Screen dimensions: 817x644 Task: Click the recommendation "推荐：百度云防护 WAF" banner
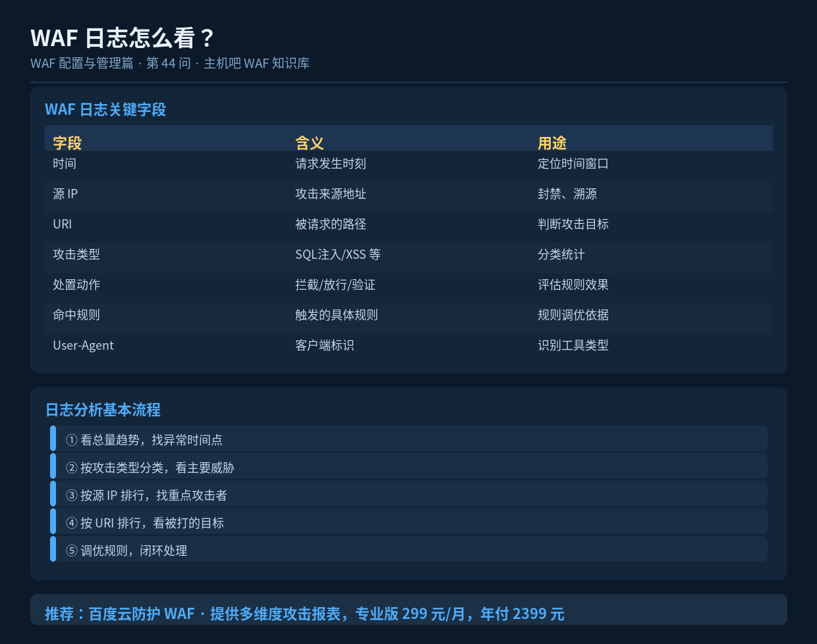tap(408, 610)
